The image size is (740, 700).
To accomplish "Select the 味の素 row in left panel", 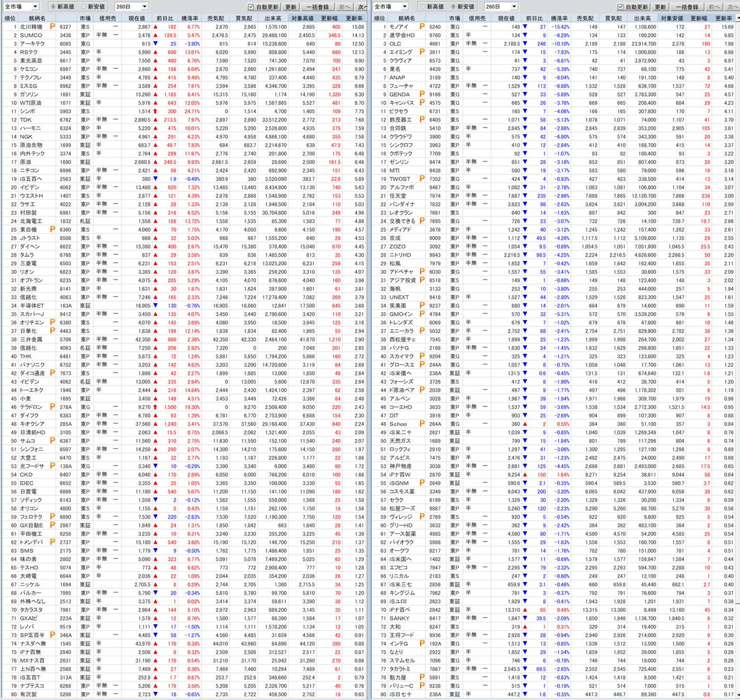I will [x=184, y=559].
